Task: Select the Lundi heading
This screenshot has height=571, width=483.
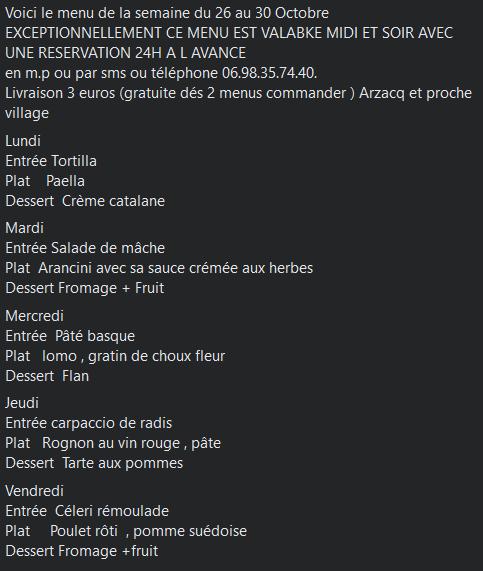Action: (x=23, y=141)
